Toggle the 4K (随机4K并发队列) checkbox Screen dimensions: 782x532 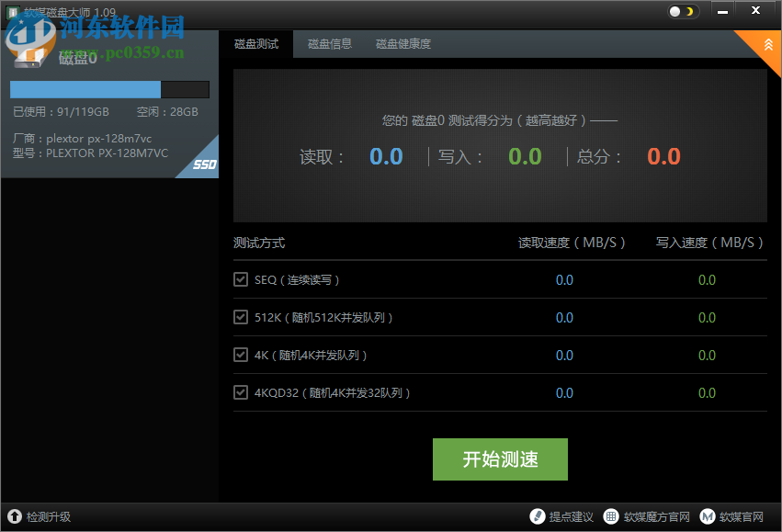[241, 355]
